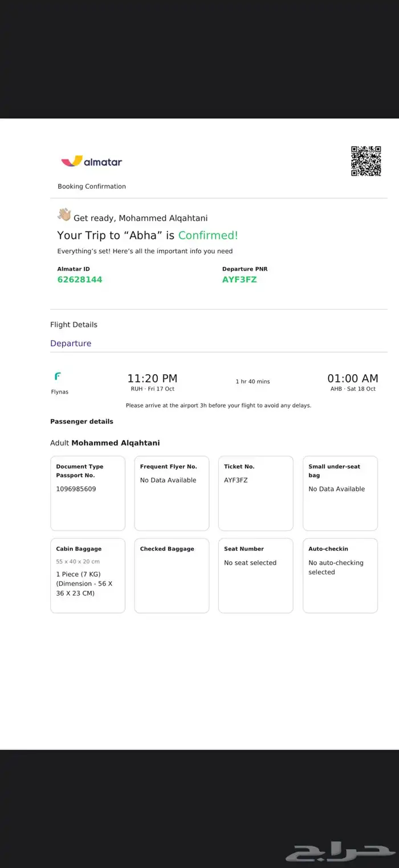Open the Frequent Flyer No. card

point(172,493)
